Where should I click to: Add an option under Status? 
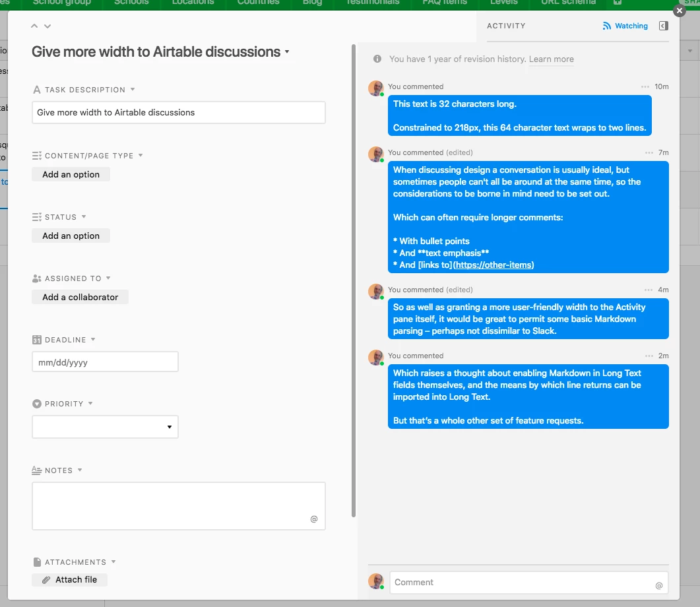(x=71, y=236)
